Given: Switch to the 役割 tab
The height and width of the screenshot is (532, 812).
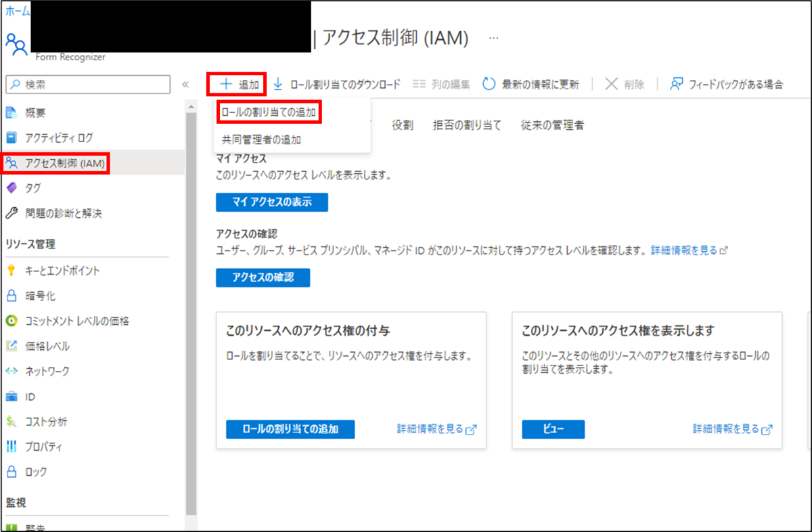Looking at the screenshot, I should click(403, 125).
